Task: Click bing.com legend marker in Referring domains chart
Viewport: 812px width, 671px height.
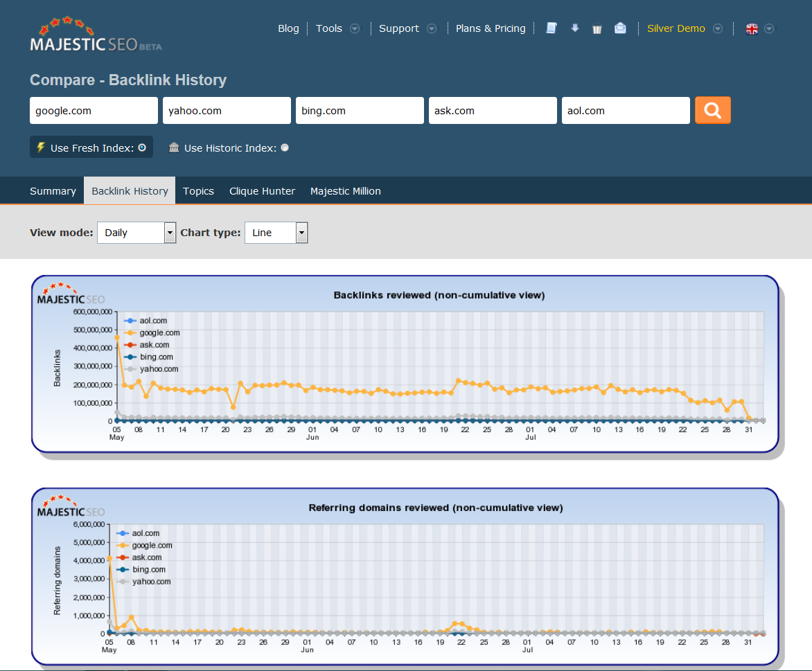Action: 122,569
